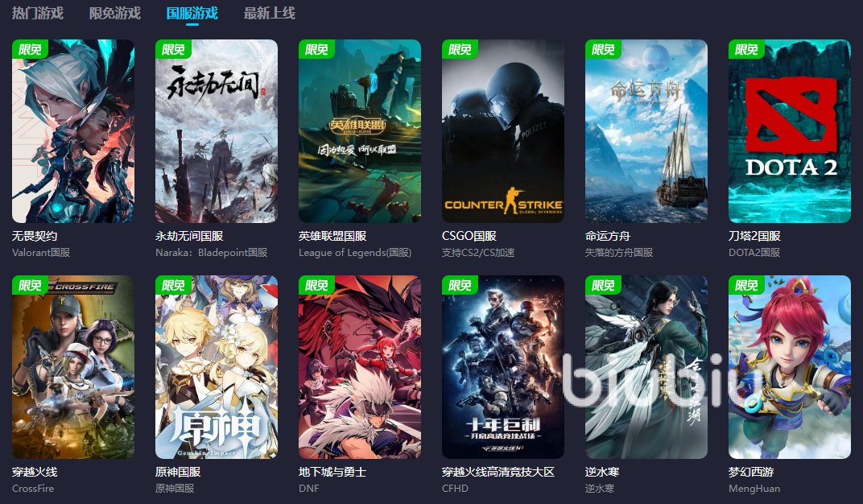Open the CrossFire 穿越火线 cover image
This screenshot has width=863, height=504.
point(73,367)
